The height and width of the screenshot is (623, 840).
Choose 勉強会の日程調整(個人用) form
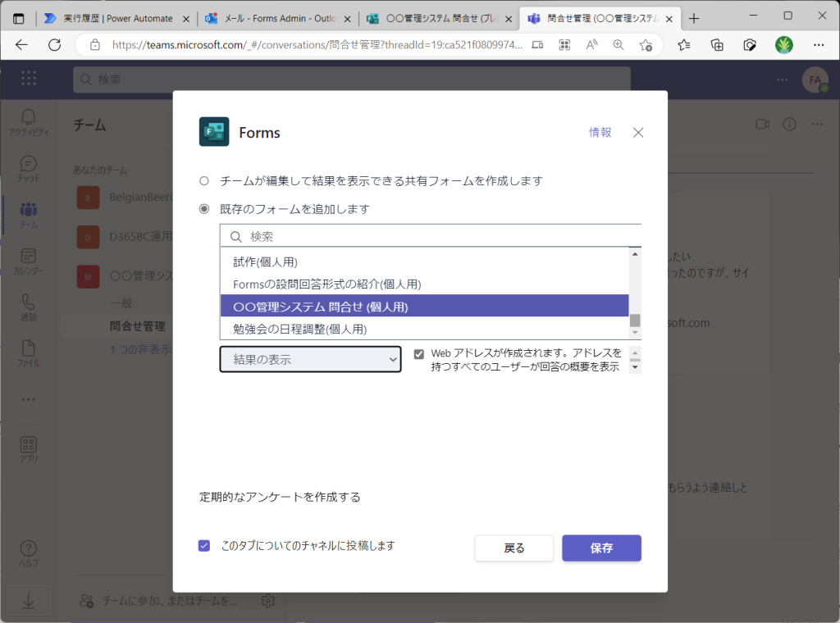click(x=424, y=329)
